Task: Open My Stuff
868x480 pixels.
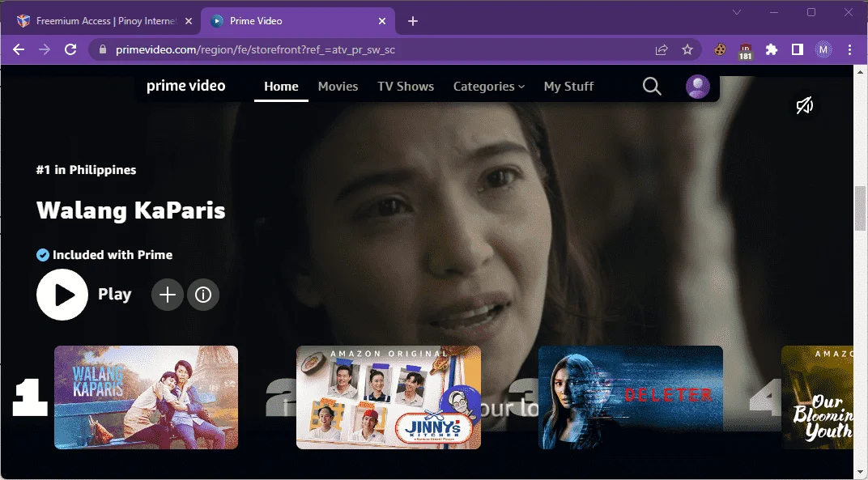Action: (x=568, y=87)
